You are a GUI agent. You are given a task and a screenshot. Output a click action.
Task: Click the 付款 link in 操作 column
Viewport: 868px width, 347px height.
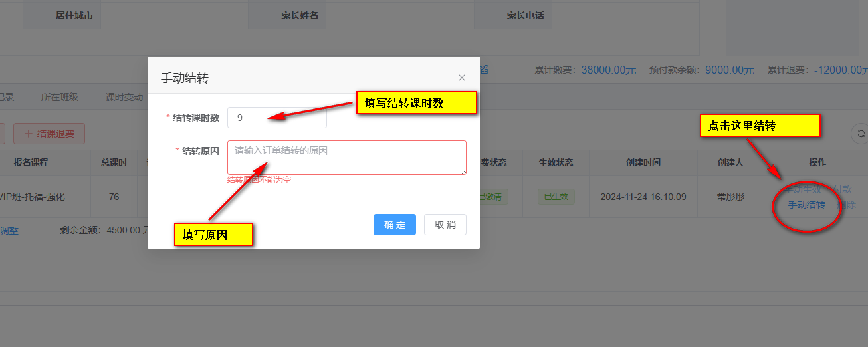[x=843, y=189]
